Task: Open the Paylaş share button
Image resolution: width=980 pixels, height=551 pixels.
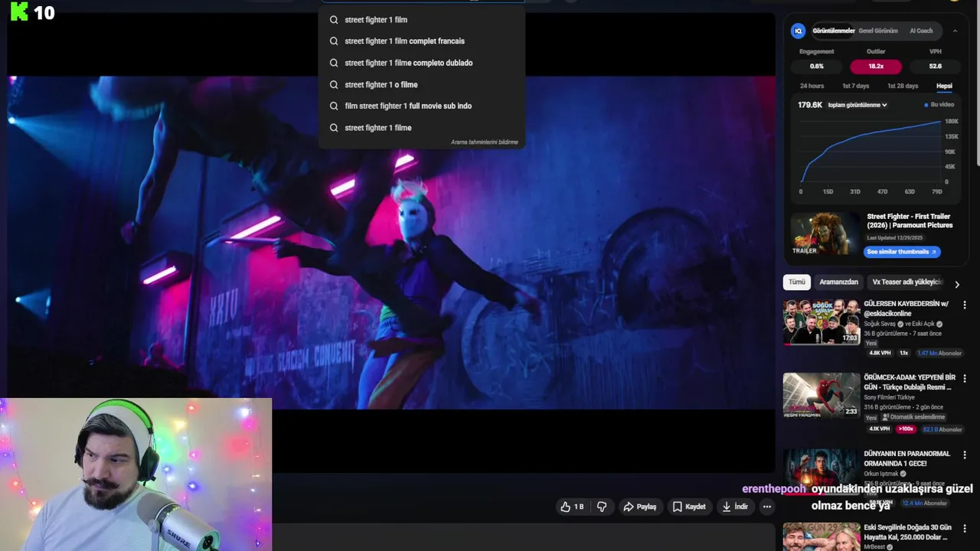Action: tap(639, 507)
